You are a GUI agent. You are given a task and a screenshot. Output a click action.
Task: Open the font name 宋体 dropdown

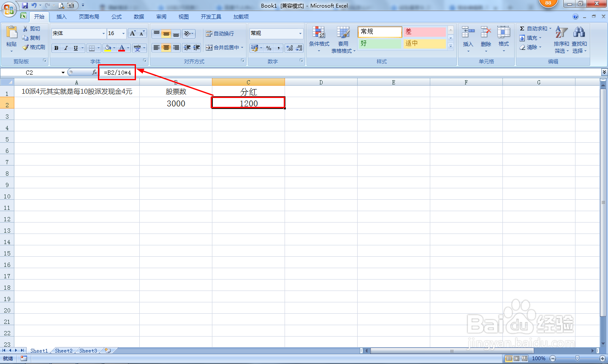coord(103,33)
